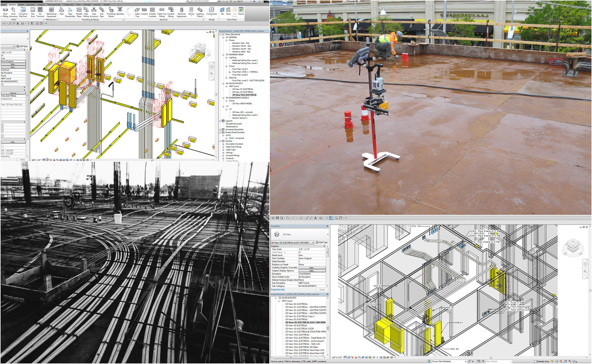The width and height of the screenshot is (592, 364).
Task: Click the Parallel Conduits tool
Action: coord(152,11)
